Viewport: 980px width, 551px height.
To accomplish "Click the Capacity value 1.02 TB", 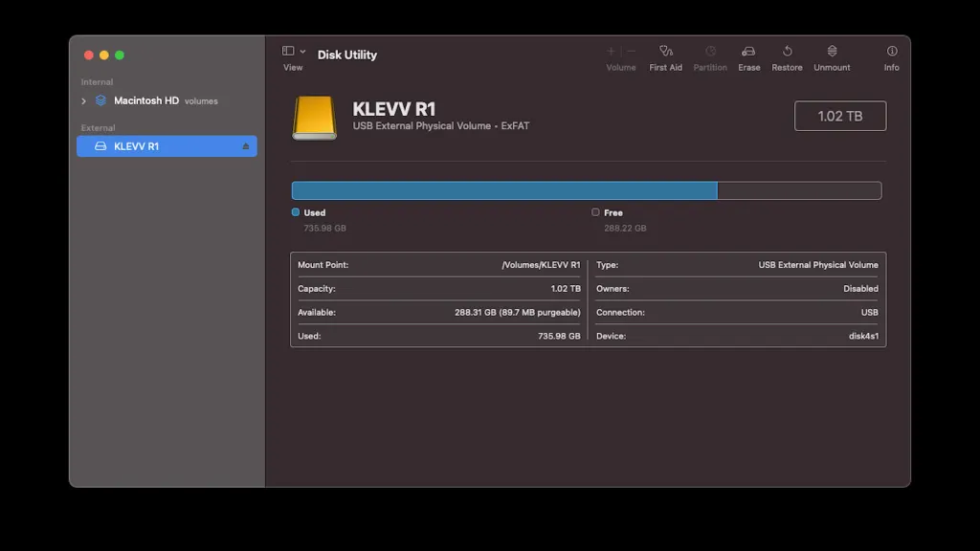I will coord(566,289).
